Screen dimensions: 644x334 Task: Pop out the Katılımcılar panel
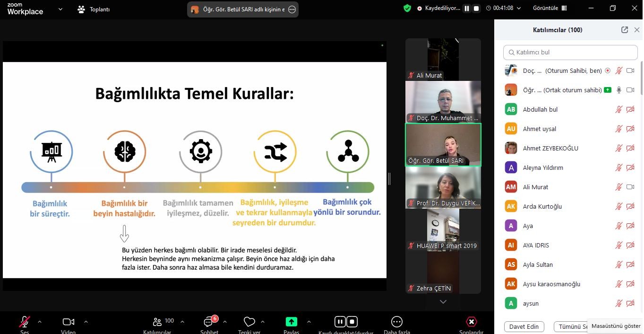point(624,30)
